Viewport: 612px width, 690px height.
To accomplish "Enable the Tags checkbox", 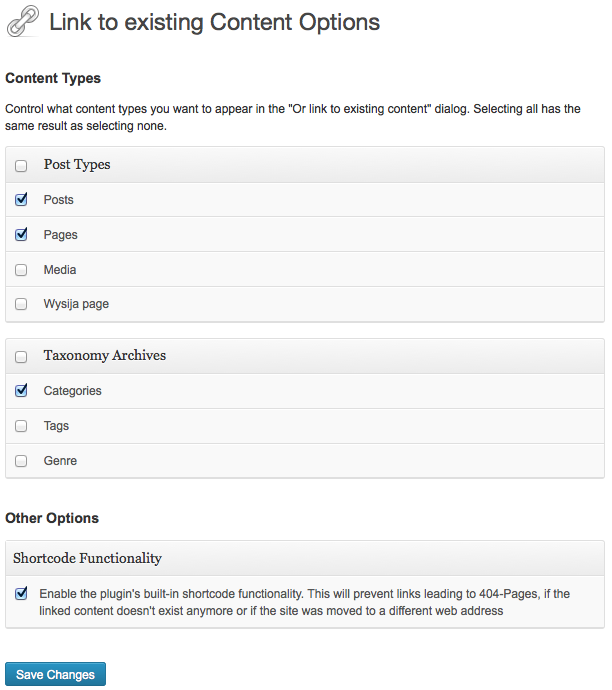I will tap(21, 426).
